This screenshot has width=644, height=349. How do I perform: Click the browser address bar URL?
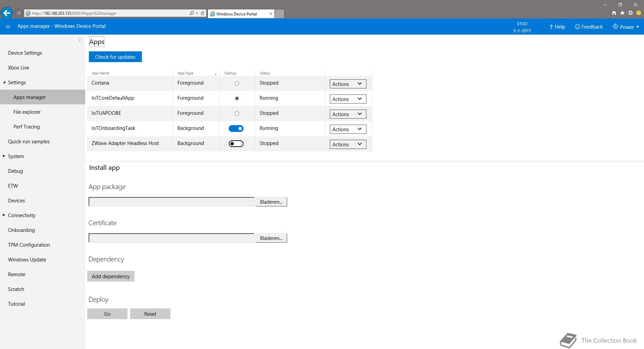point(74,13)
